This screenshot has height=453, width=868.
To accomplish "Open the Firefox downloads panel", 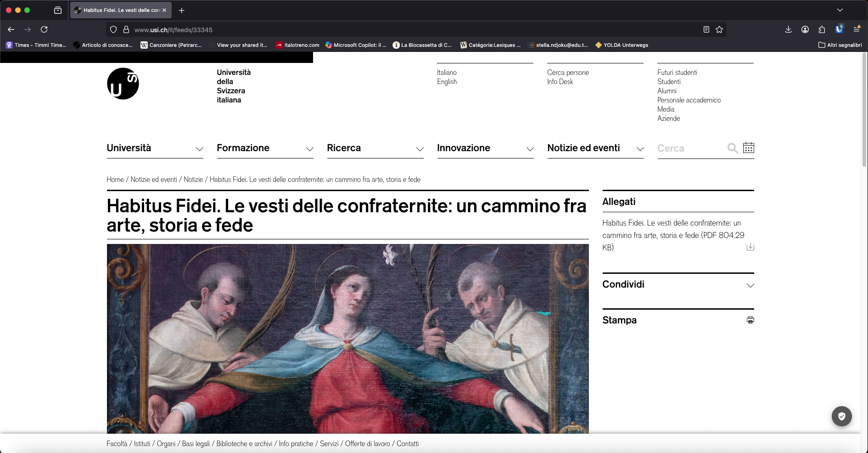I will click(788, 29).
